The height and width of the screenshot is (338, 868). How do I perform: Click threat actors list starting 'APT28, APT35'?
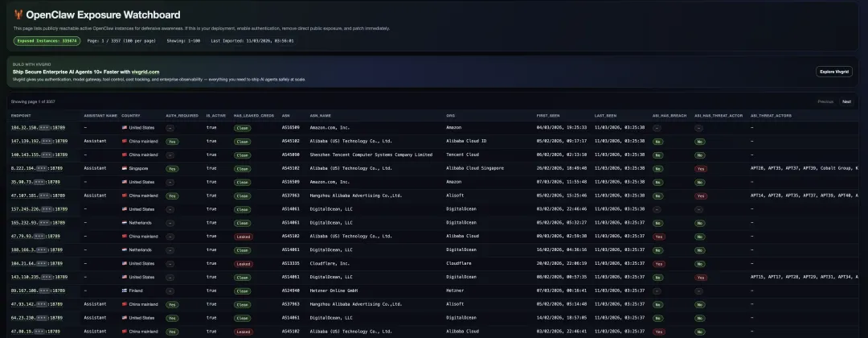[x=805, y=168]
